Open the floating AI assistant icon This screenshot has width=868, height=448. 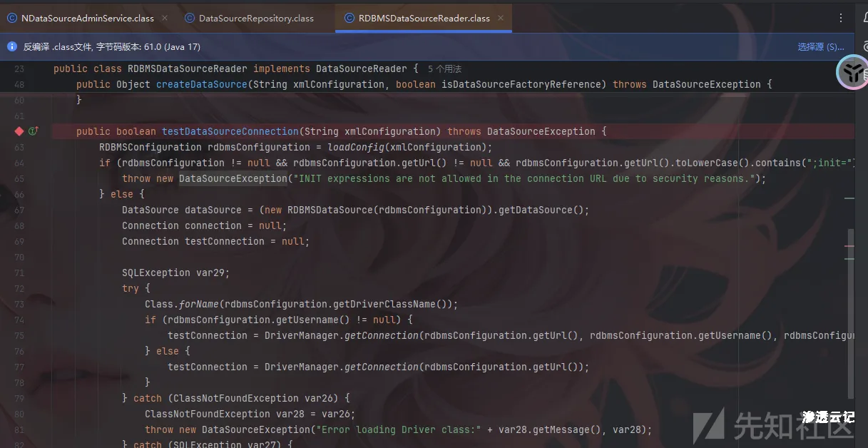[x=851, y=71]
